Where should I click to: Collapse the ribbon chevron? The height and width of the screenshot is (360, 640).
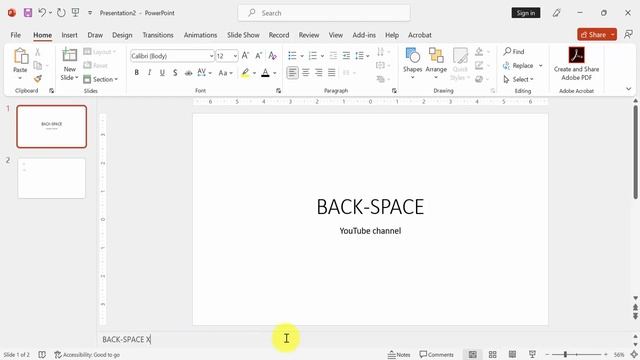click(x=628, y=89)
